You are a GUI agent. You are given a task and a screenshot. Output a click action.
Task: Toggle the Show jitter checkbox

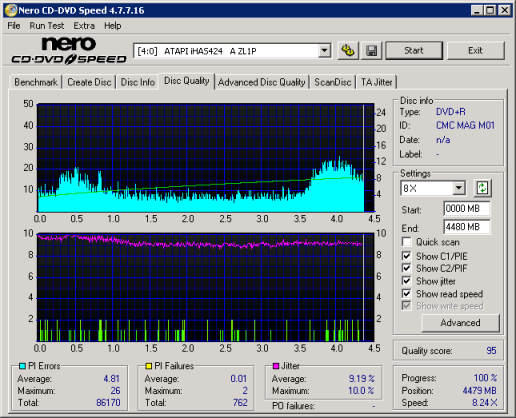click(406, 281)
